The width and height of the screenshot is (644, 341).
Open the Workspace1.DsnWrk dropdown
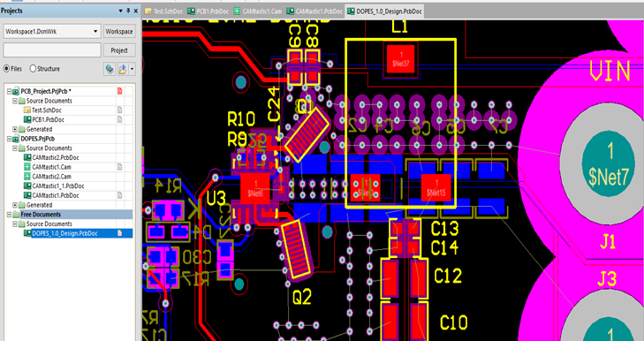[x=95, y=32]
